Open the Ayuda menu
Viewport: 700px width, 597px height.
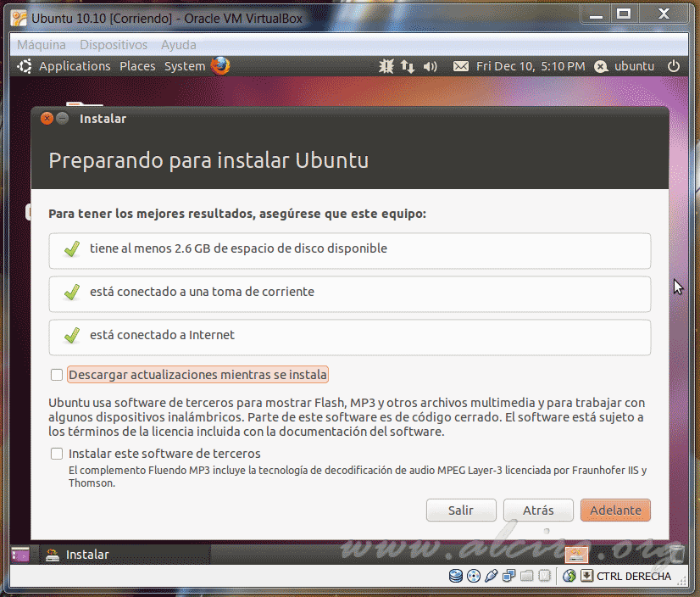[x=179, y=45]
